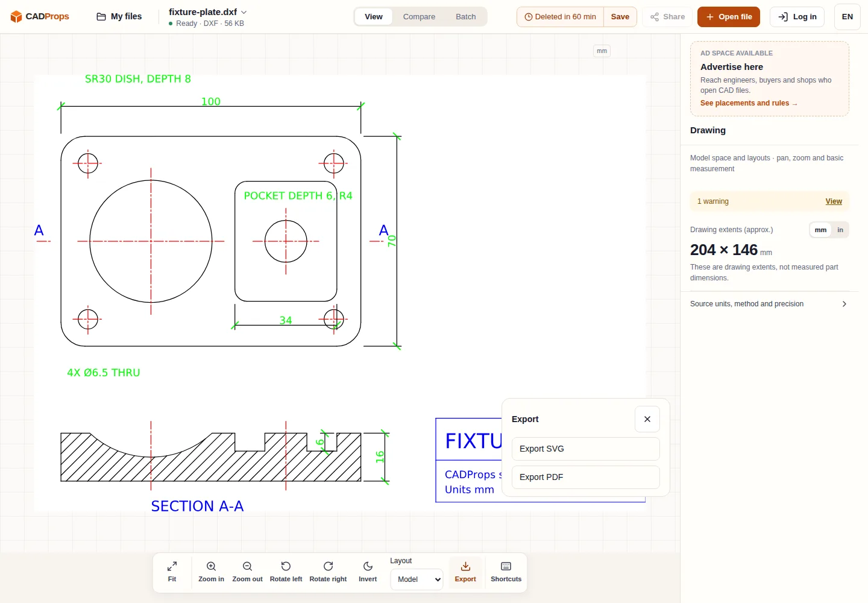Choose Export PDF
Screen dimensions: 868x603
[x=586, y=477]
